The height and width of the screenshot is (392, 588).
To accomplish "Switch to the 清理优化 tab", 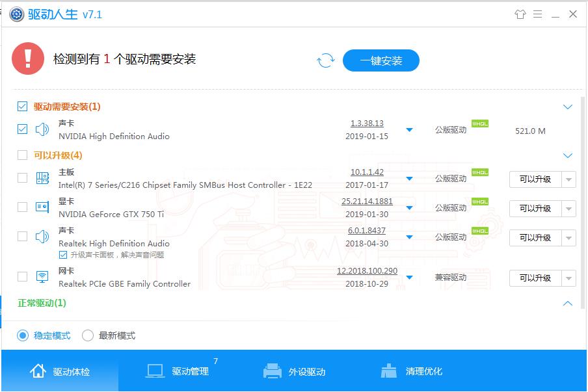I will (x=411, y=371).
